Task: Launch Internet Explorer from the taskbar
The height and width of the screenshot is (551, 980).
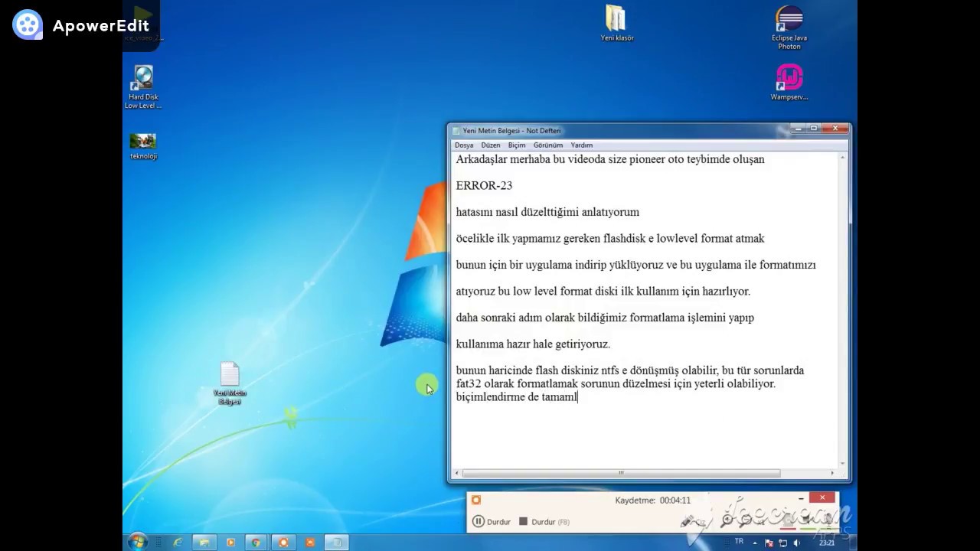Action: coord(178,542)
